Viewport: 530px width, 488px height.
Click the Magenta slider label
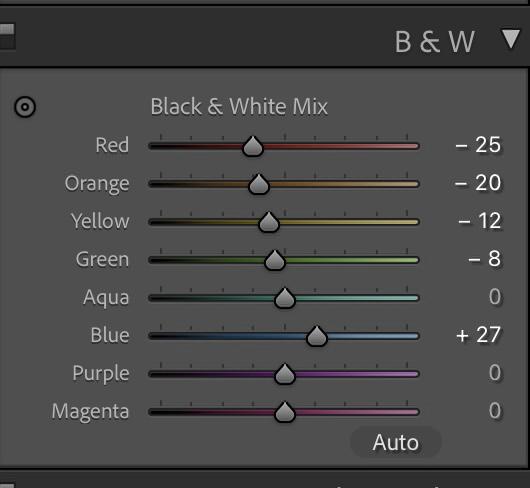[x=90, y=412]
